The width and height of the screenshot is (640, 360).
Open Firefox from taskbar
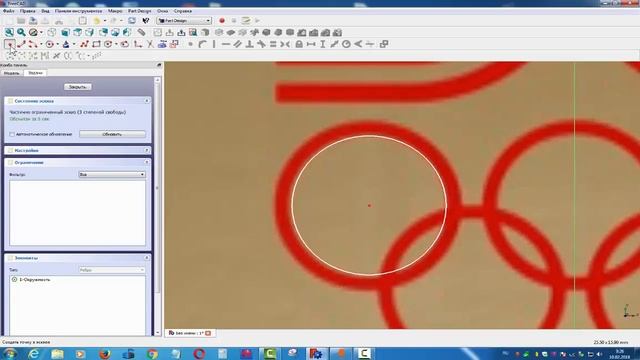point(105,354)
